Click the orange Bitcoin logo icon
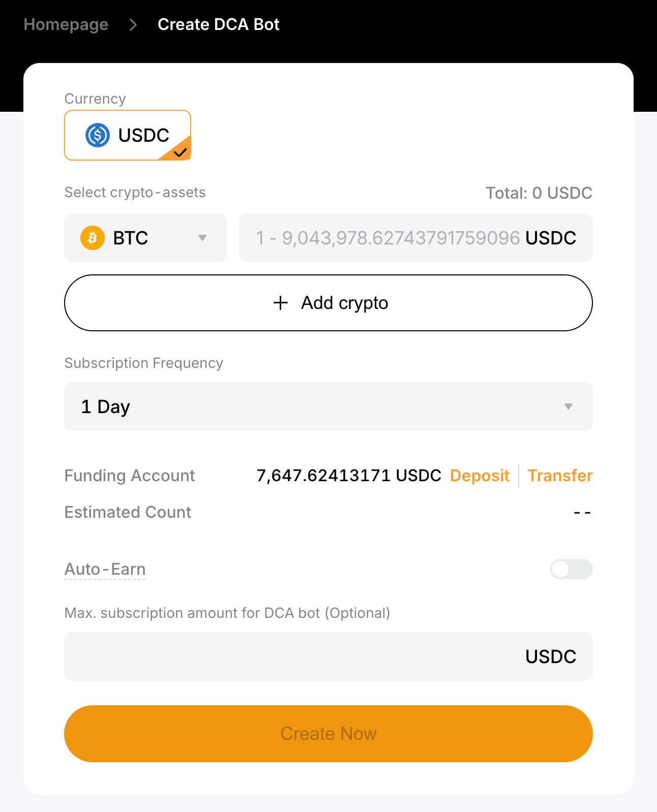 tap(93, 238)
